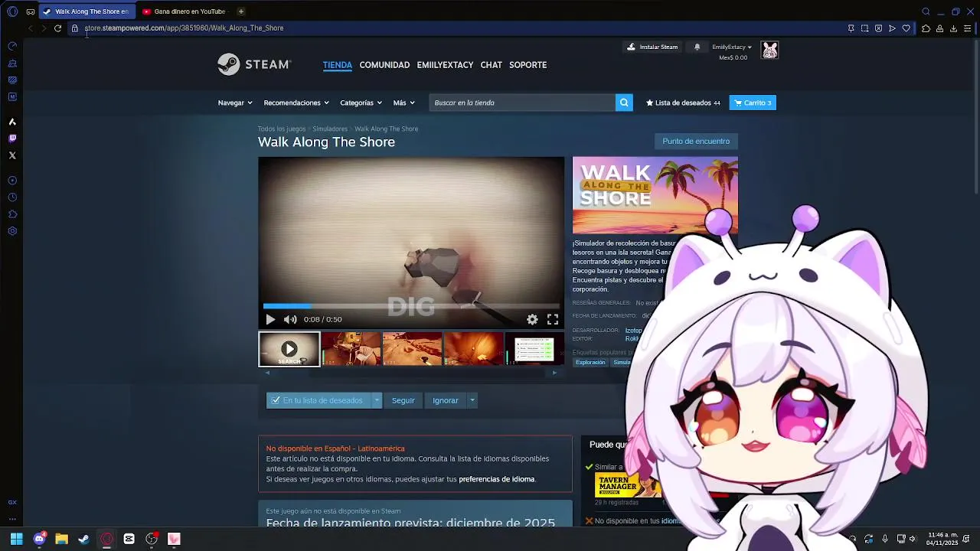Screen dimensions: 980x551
Task: Open the send/flow arrow icon
Action: pyautogui.click(x=892, y=28)
